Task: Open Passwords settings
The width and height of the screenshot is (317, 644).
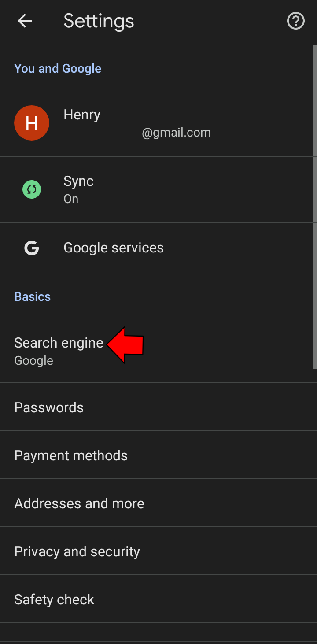Action: point(49,407)
